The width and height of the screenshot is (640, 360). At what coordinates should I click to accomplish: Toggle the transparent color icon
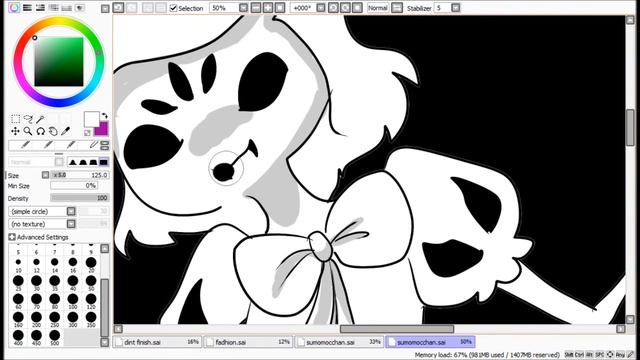(x=87, y=133)
